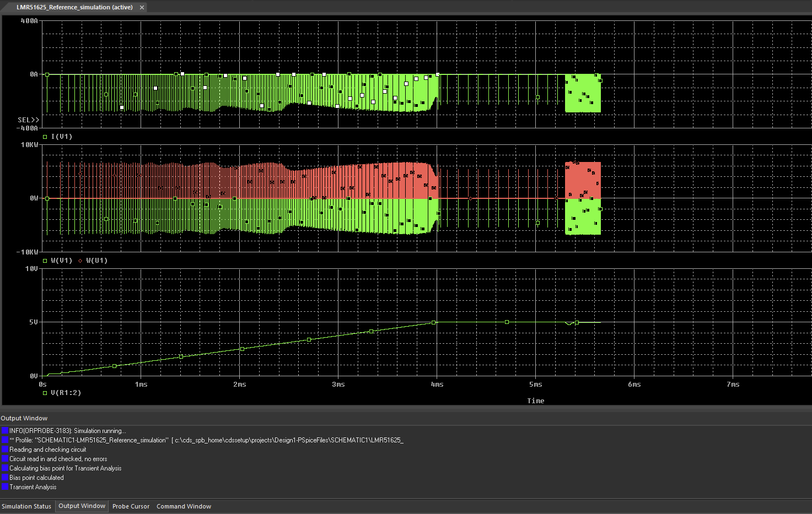Close the LMR51625_Reference_simulation tab

(142, 8)
